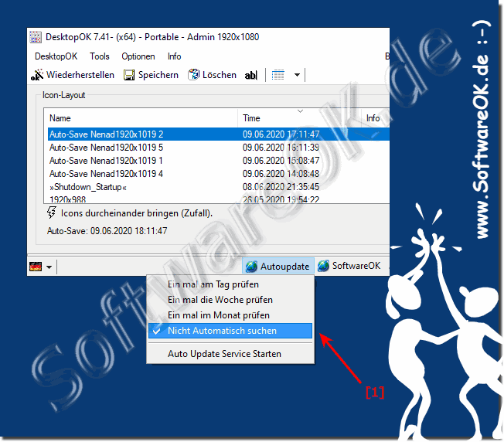Select 'Ein mal im Monat prüfen' option
Viewport: 504px width, 442px height.
click(x=230, y=315)
